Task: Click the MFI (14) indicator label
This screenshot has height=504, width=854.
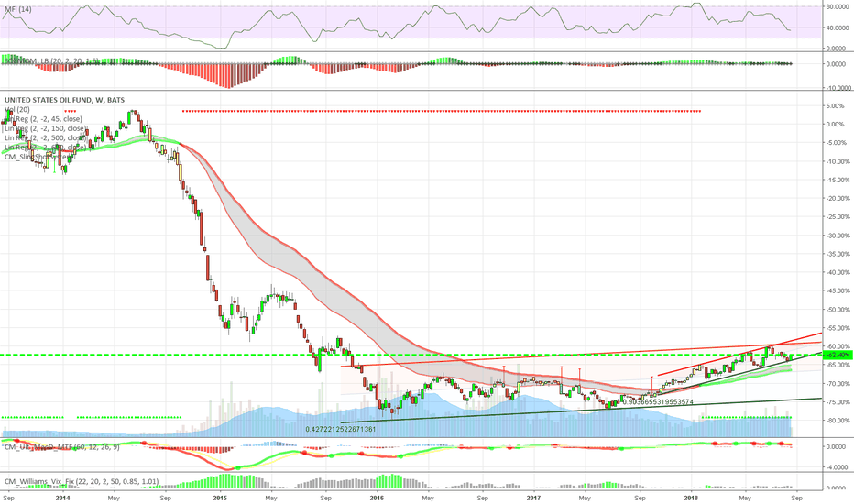Action: click(x=18, y=9)
